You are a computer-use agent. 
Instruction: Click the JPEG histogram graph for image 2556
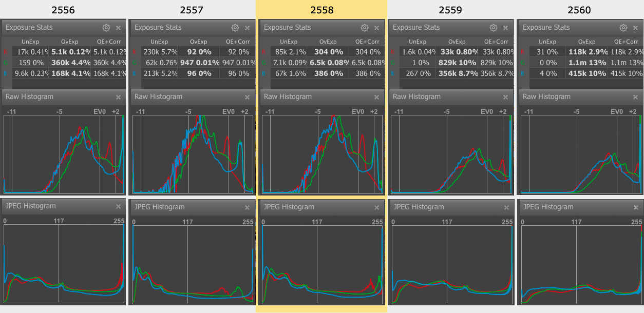64,264
